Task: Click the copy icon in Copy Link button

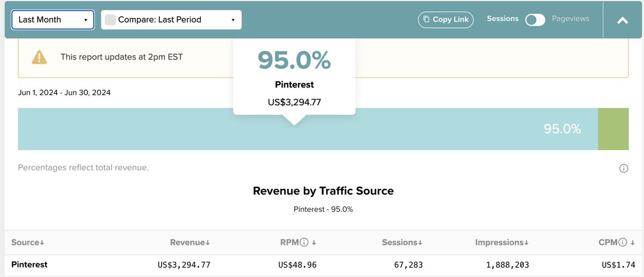Action: [x=426, y=19]
